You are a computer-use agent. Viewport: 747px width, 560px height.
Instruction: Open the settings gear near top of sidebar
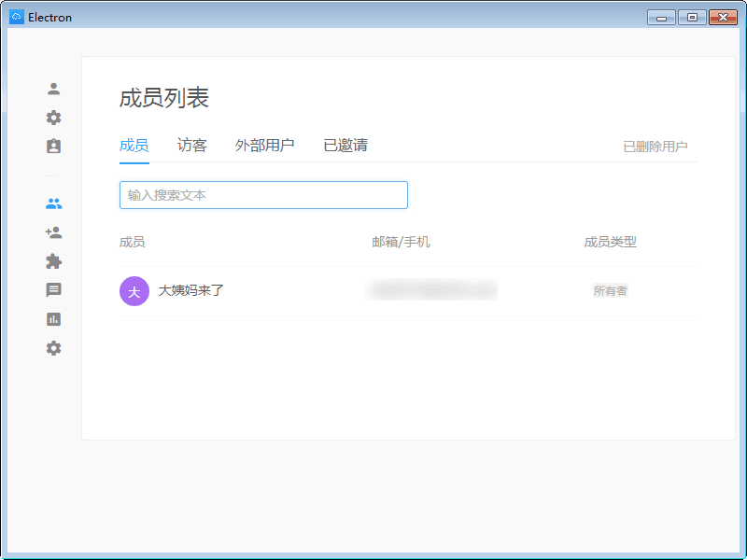[x=53, y=118]
